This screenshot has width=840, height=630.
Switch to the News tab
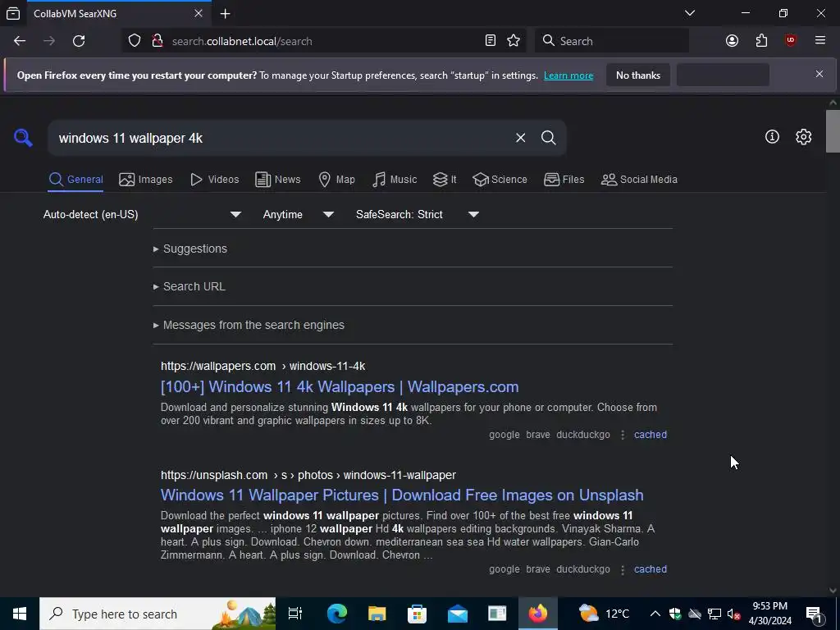(277, 180)
